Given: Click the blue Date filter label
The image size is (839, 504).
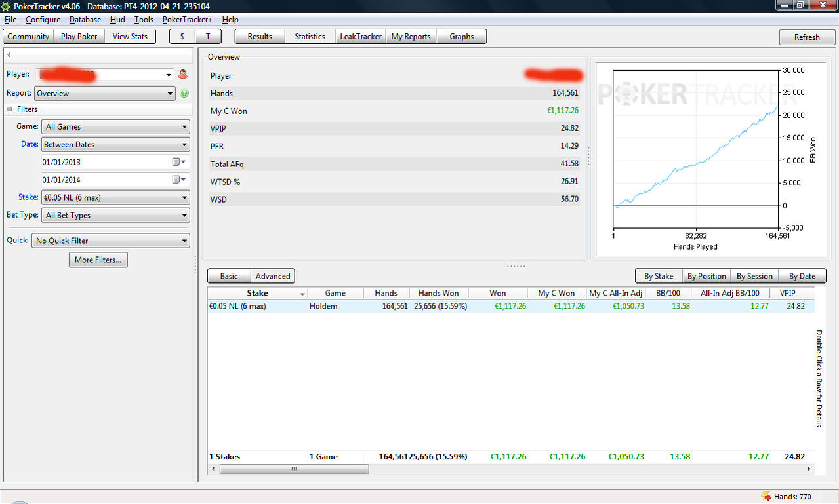Looking at the screenshot, I should [29, 144].
